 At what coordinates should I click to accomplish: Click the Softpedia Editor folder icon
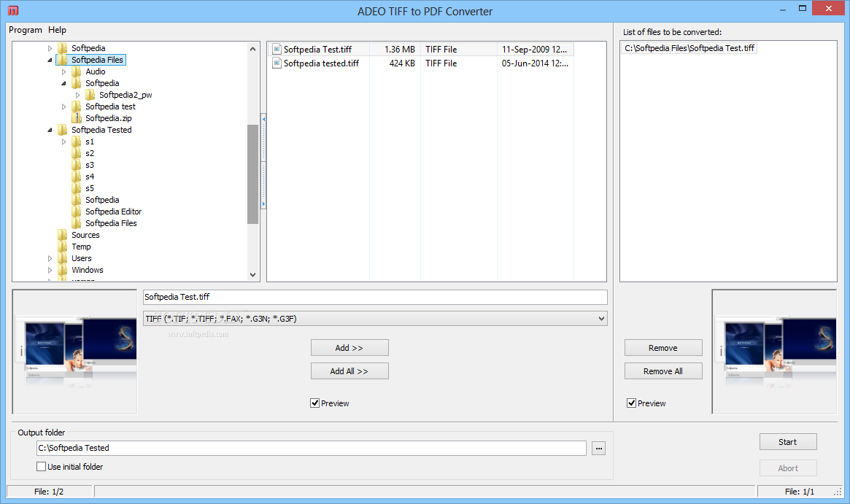[77, 212]
